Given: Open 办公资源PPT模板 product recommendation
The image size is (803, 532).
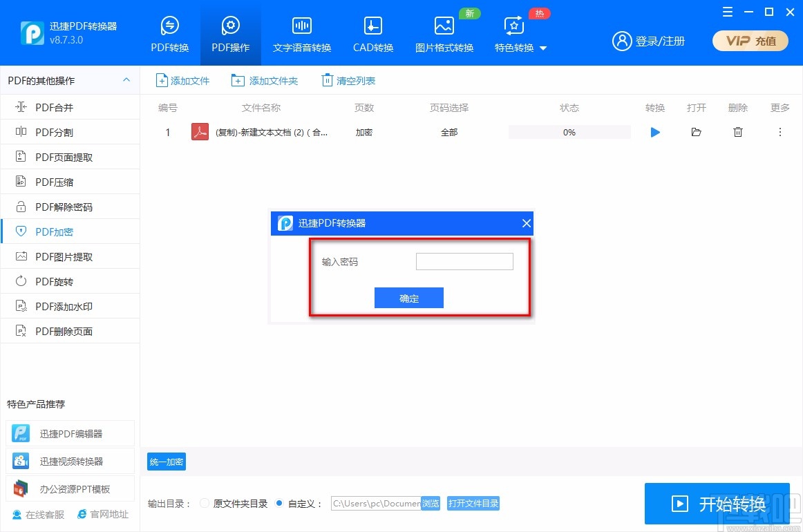Looking at the screenshot, I should tap(70, 489).
